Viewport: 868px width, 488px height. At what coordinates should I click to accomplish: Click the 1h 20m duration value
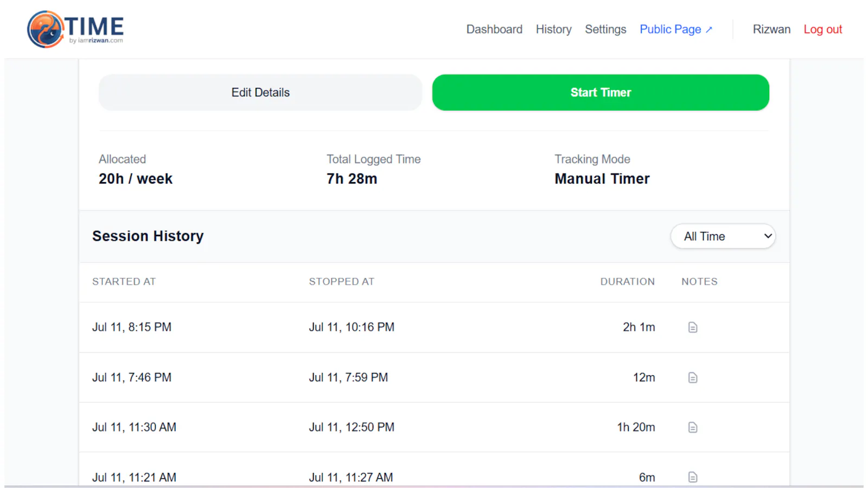[636, 427]
